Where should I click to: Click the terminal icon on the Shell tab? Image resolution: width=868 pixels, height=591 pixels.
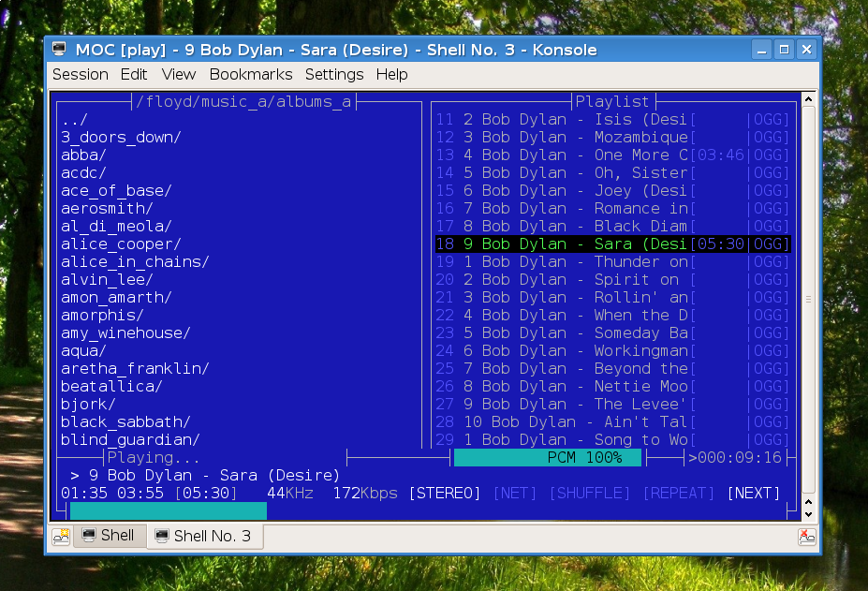(x=89, y=535)
